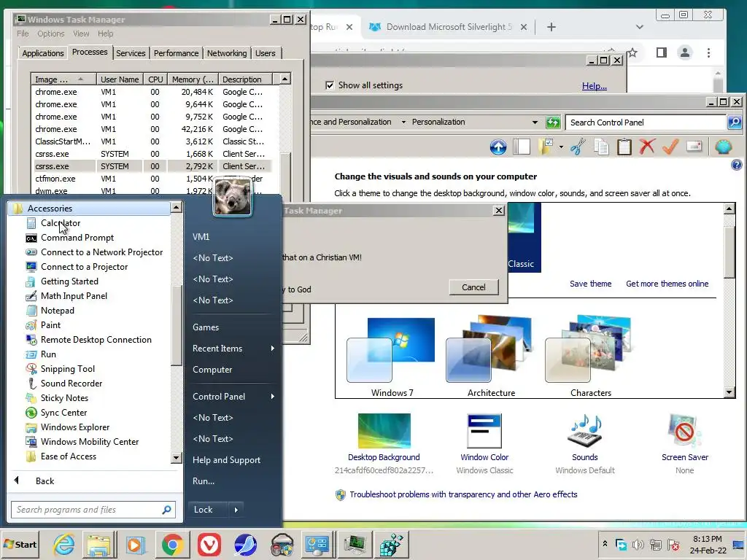Toggle the navigation pane icon in Control Panel toolbar
The height and width of the screenshot is (560, 747).
(x=522, y=147)
